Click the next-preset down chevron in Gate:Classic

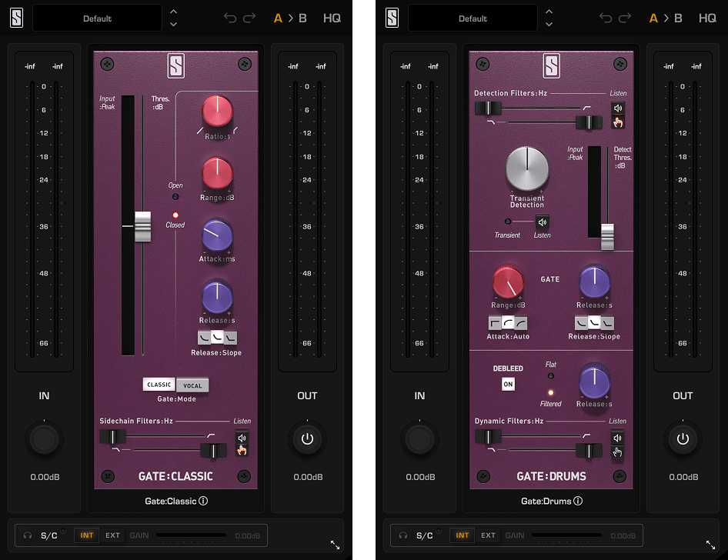pyautogui.click(x=173, y=25)
